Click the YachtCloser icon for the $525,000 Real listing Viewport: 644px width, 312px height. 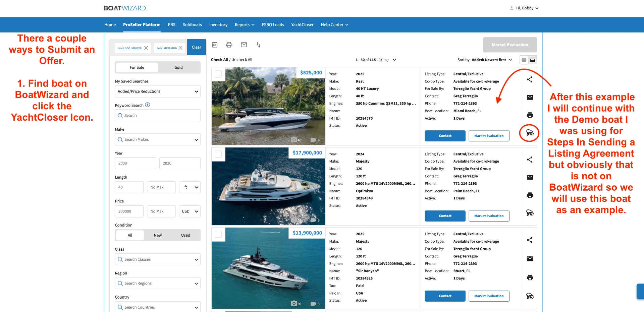[530, 133]
